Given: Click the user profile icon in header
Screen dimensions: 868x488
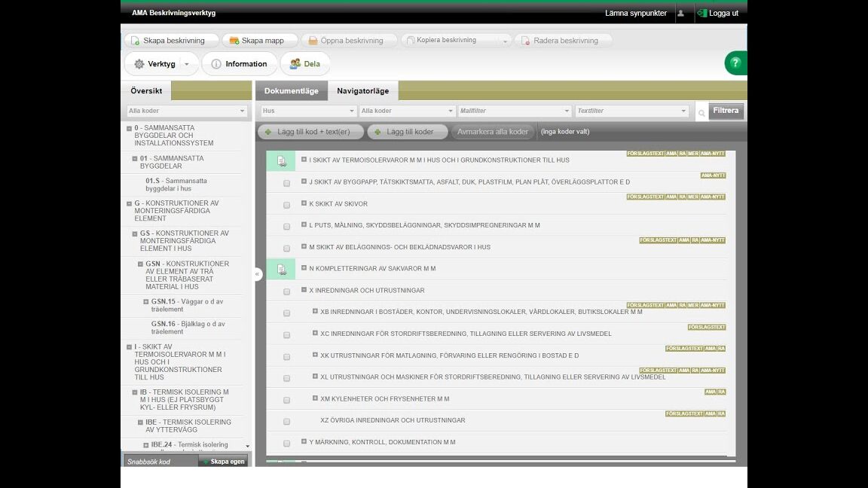Looking at the screenshot, I should 680,14.
